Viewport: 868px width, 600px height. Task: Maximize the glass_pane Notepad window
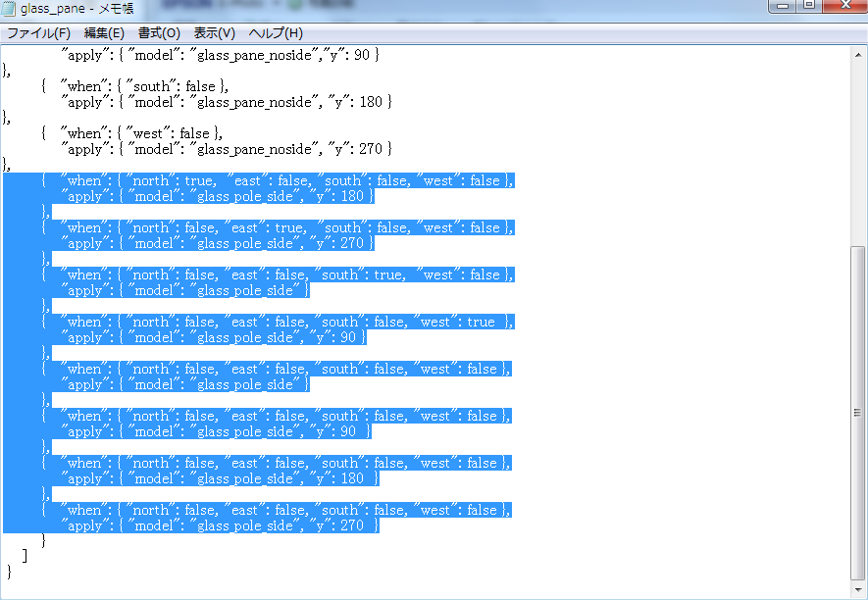(x=809, y=6)
